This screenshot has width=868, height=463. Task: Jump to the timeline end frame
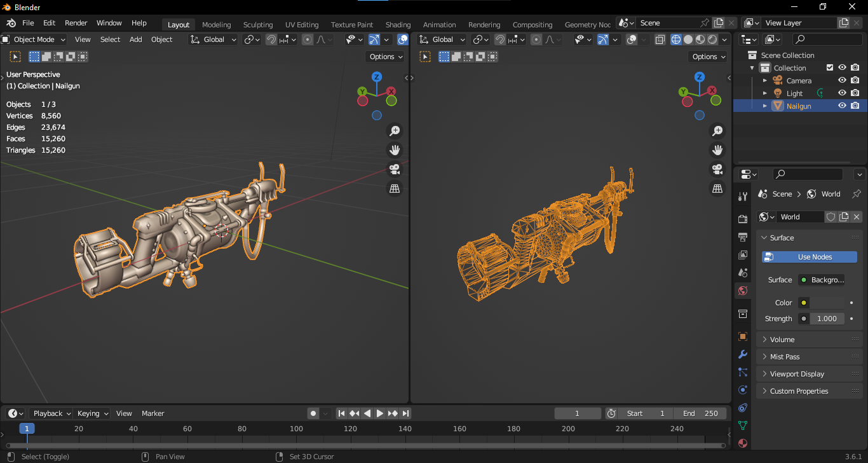405,413
